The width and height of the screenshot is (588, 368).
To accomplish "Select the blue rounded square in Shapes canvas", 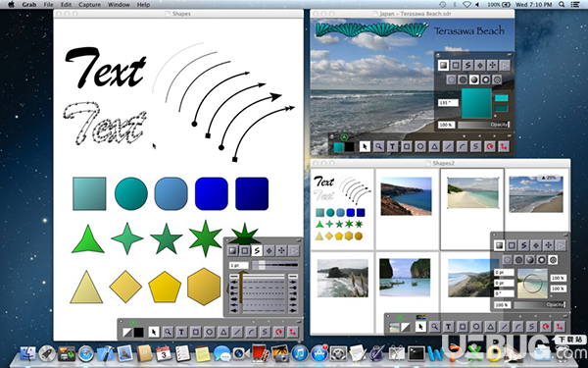I will pos(171,193).
